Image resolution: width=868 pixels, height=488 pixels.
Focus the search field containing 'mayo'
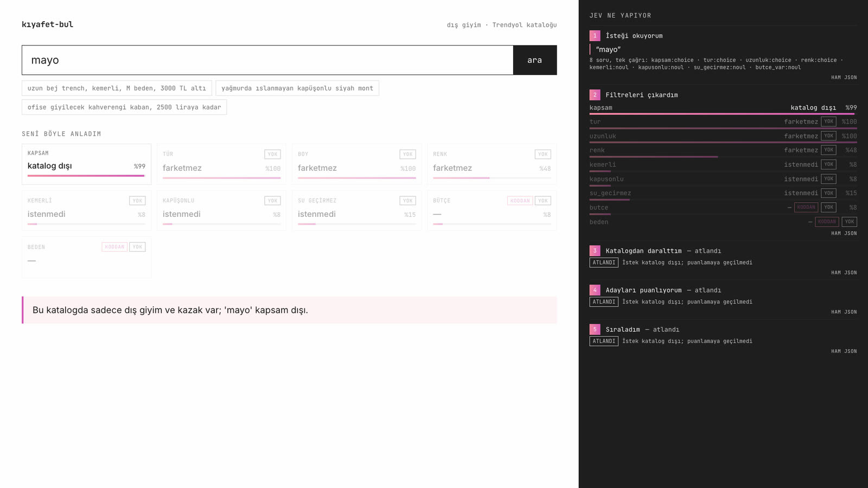click(267, 60)
